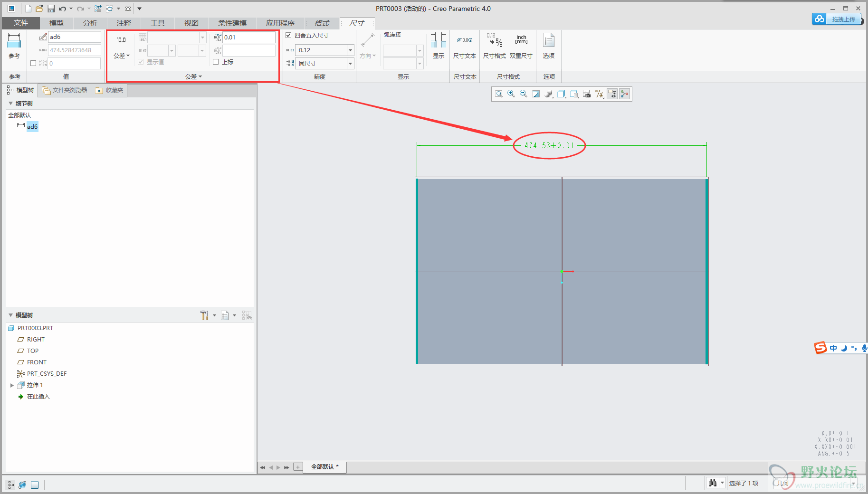Viewport: 868px width, 494px height.
Task: Click the 全部默认 combination state tab
Action: coord(325,467)
